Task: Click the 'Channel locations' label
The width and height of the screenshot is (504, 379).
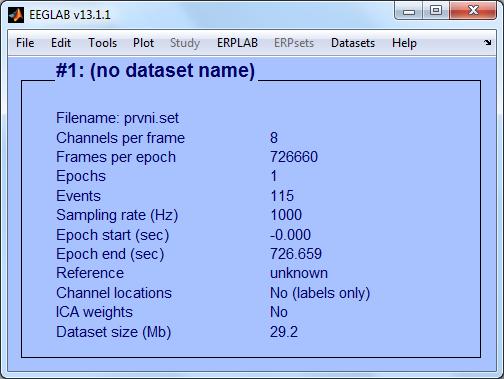Action: click(x=114, y=293)
